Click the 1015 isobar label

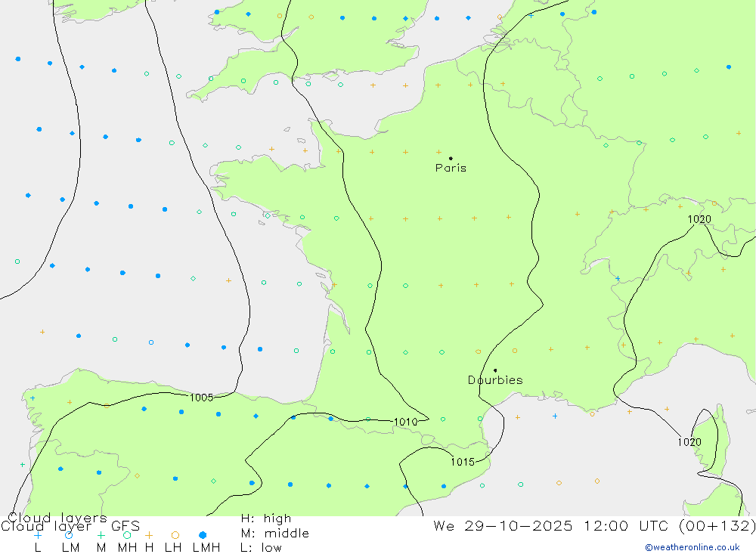tap(463, 462)
